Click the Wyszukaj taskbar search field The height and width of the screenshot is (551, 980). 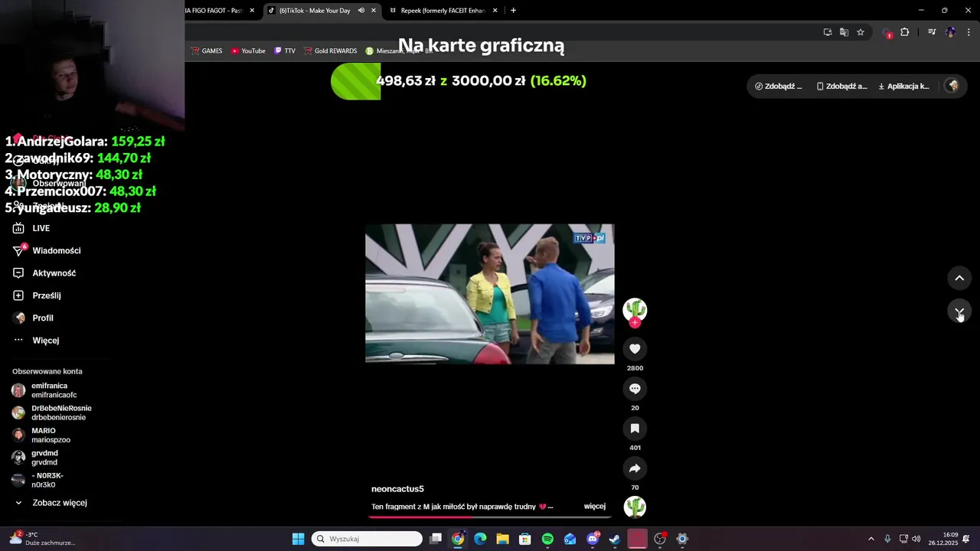point(367,539)
